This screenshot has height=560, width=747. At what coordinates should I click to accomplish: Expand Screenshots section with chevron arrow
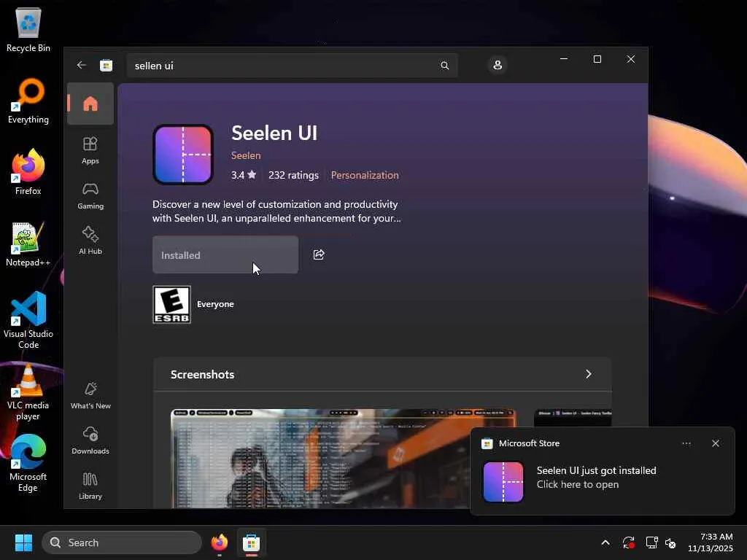pos(589,374)
